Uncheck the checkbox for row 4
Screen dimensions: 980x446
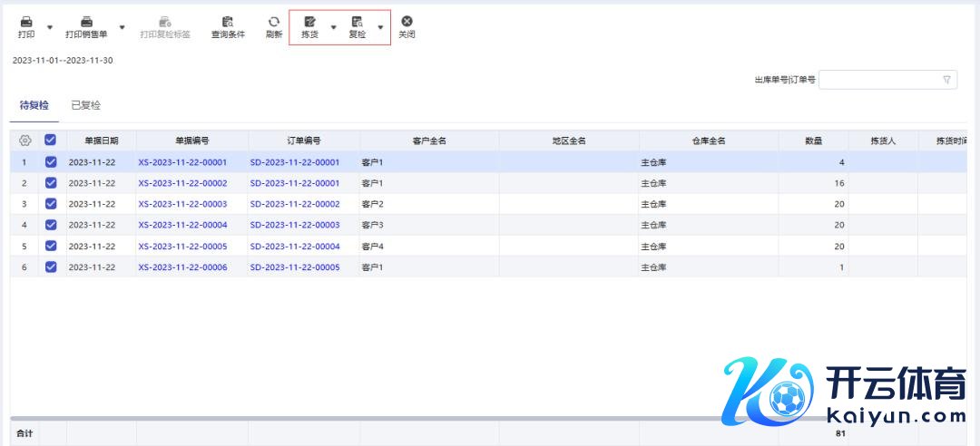(51, 225)
